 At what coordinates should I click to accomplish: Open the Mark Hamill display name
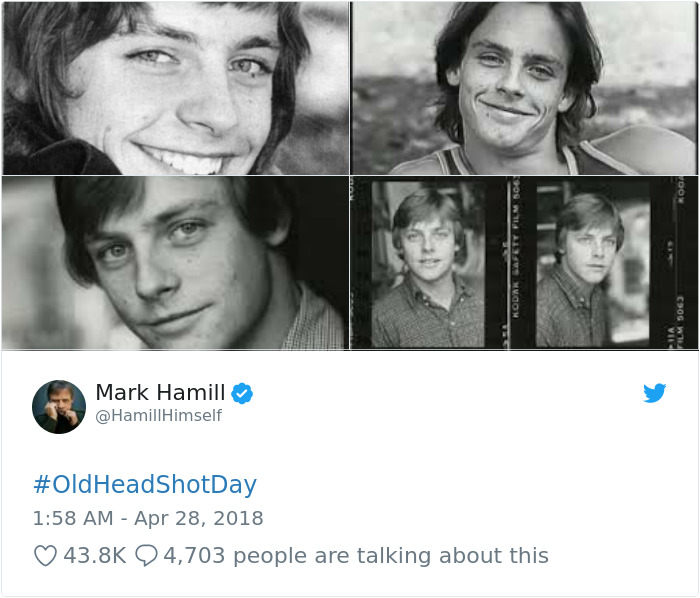[x=160, y=393]
